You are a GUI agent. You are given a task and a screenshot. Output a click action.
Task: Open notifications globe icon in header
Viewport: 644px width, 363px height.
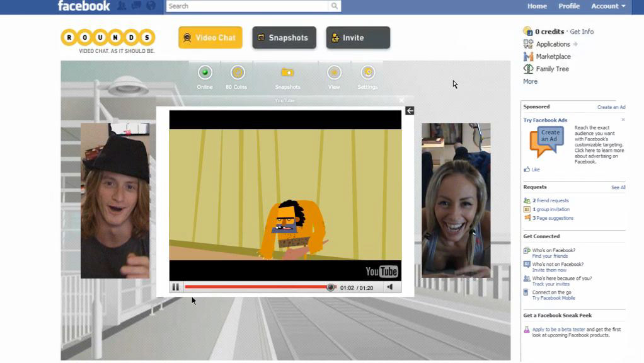pyautogui.click(x=151, y=6)
